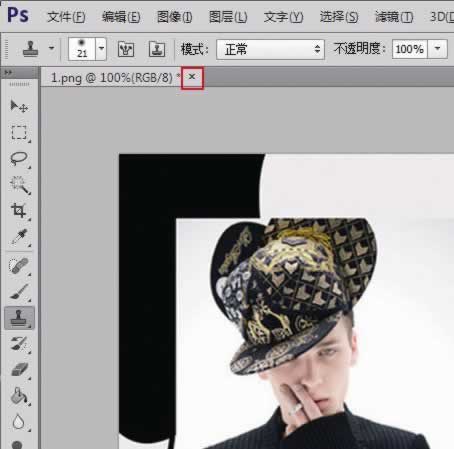Toggle the Clone Source panel button

click(157, 49)
